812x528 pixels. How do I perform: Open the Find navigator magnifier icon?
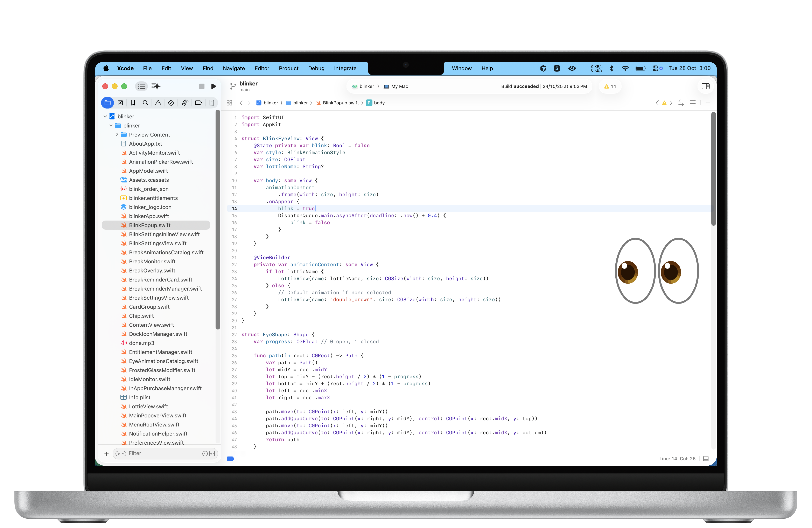145,103
